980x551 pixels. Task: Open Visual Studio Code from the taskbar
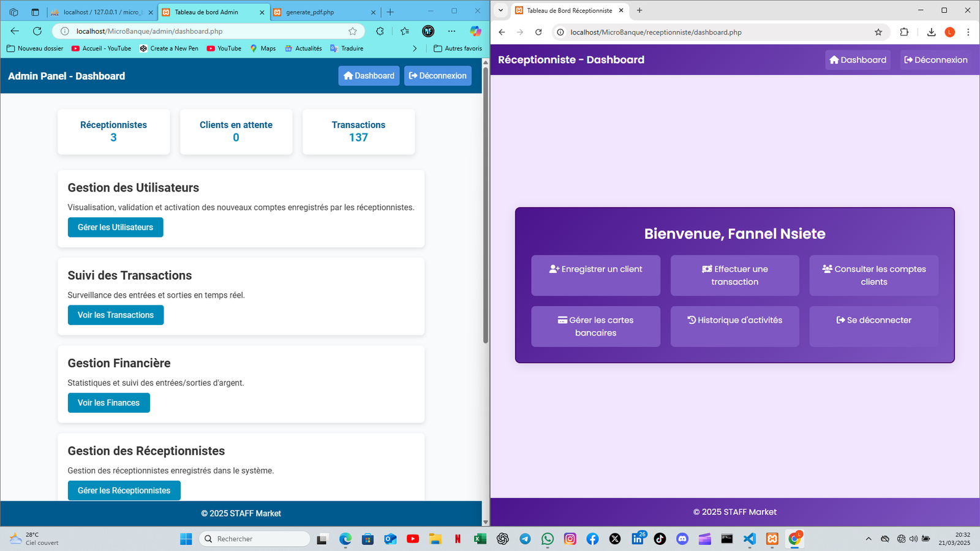coord(749,539)
